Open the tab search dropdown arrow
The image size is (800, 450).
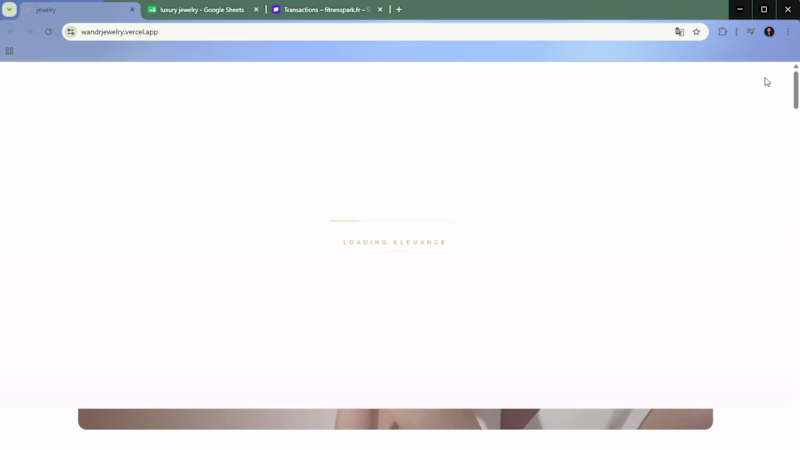click(x=9, y=9)
